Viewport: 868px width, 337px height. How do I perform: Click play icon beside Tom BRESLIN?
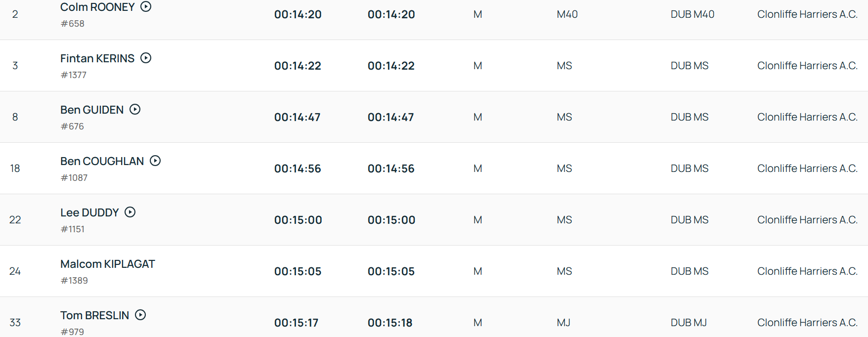point(140,315)
